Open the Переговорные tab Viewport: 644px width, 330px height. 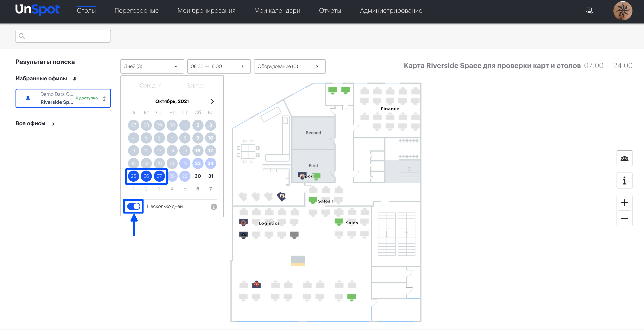click(x=136, y=11)
